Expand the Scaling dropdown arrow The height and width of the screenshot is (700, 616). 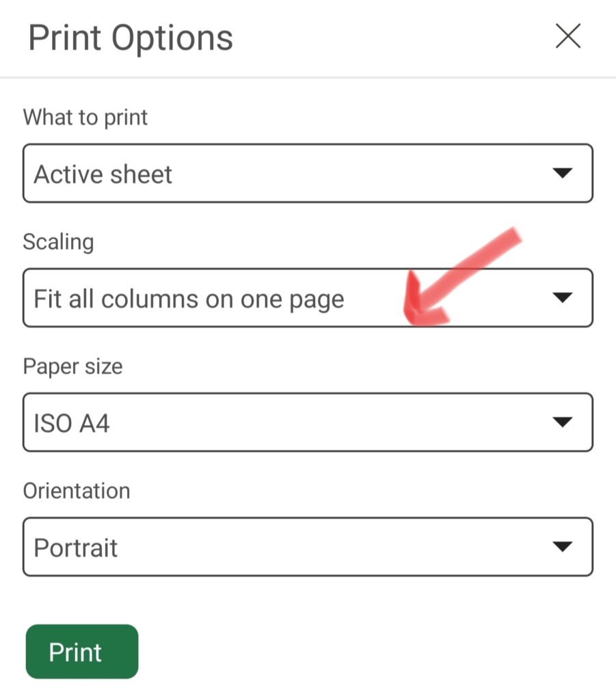click(x=562, y=298)
